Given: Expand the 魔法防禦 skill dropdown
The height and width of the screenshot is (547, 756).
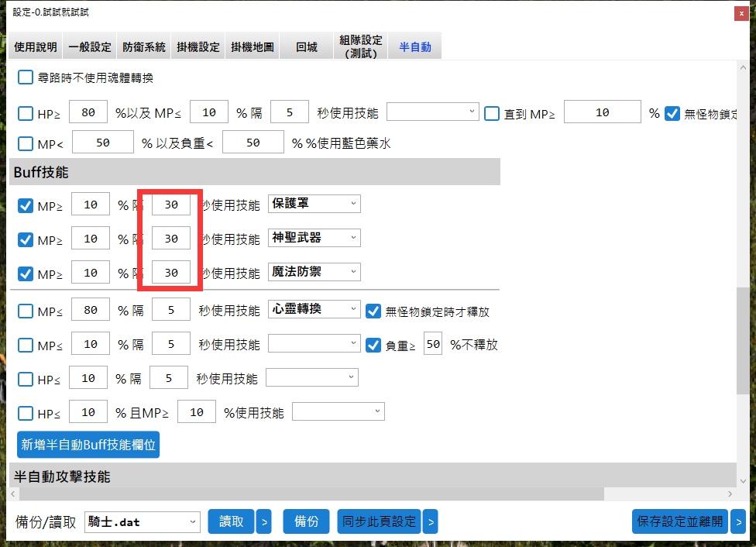Looking at the screenshot, I should pos(314,272).
